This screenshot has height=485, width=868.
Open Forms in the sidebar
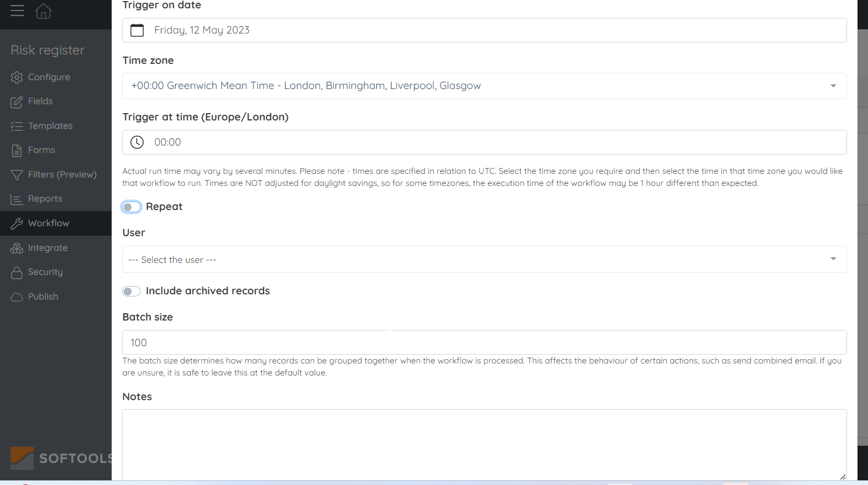(x=56, y=150)
